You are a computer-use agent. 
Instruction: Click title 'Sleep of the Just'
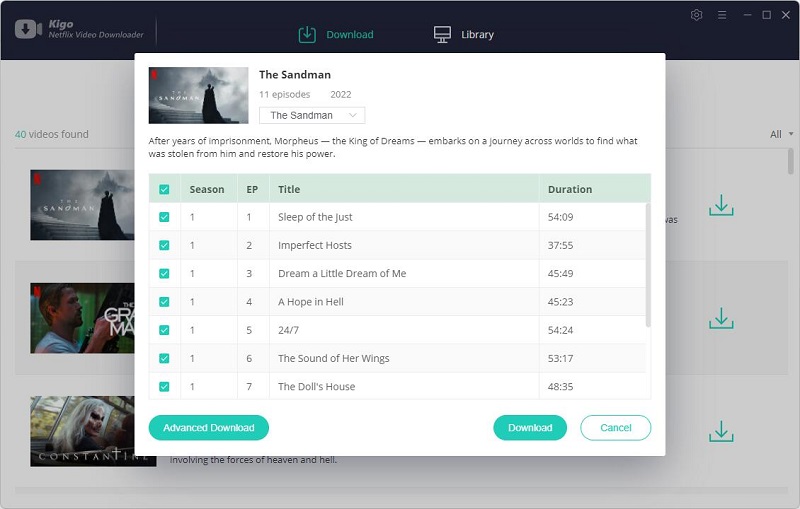(315, 217)
